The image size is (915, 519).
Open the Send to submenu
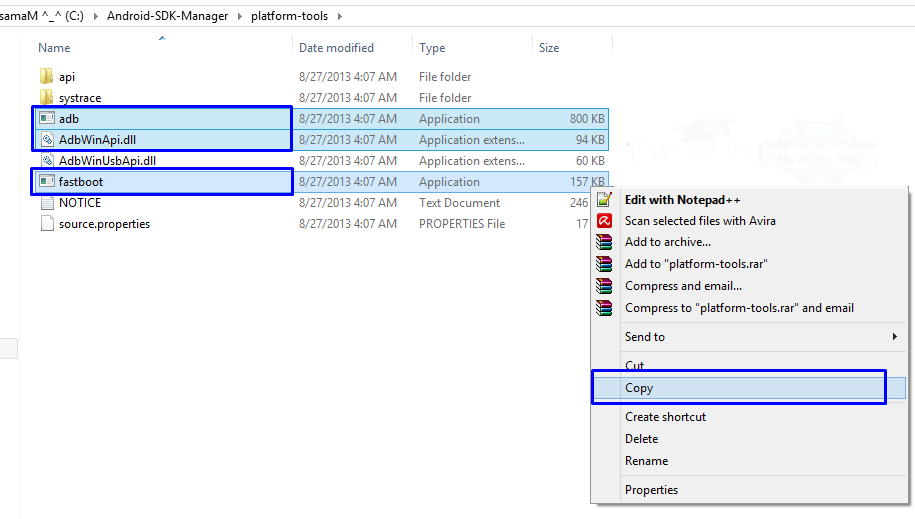point(645,337)
